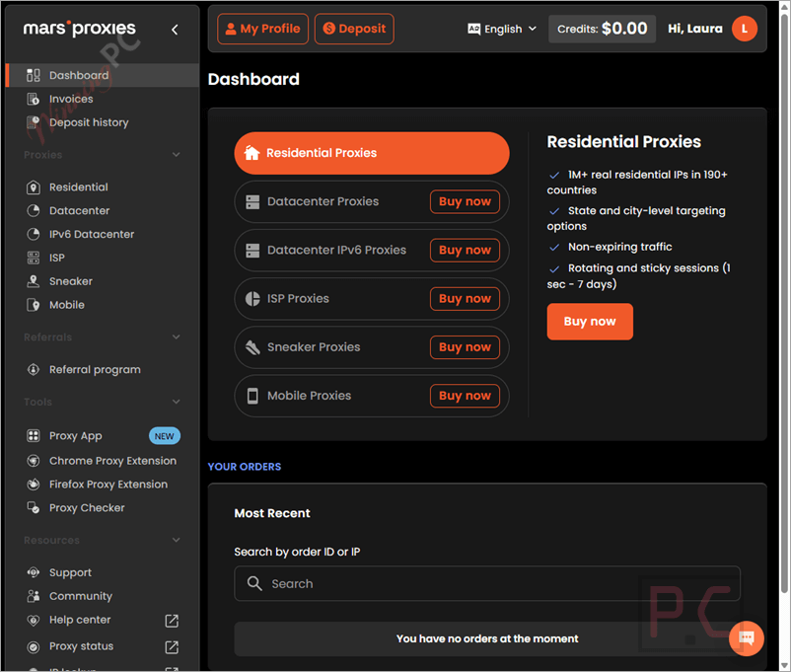The width and height of the screenshot is (791, 672).
Task: Click 'You have no orders at the moment'
Action: tap(487, 638)
